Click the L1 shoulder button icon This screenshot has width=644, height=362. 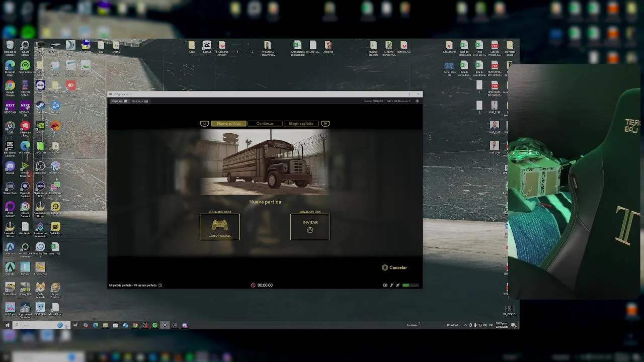coord(204,123)
